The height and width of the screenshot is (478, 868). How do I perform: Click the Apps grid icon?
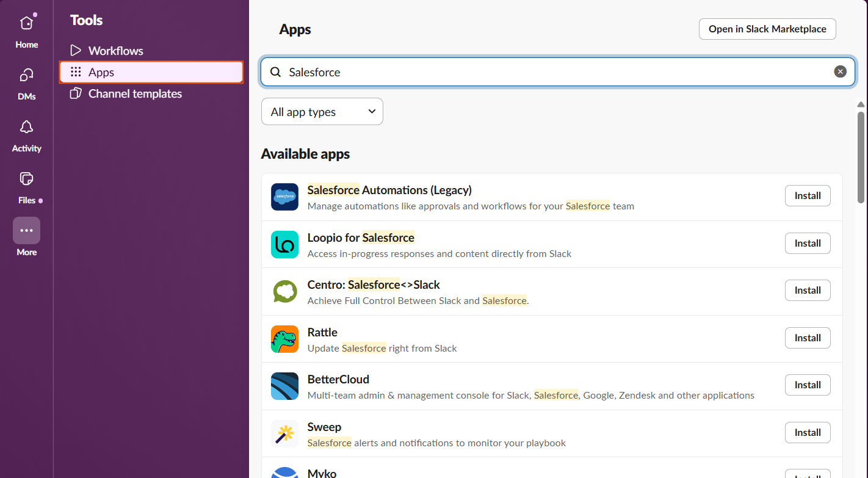(x=76, y=72)
